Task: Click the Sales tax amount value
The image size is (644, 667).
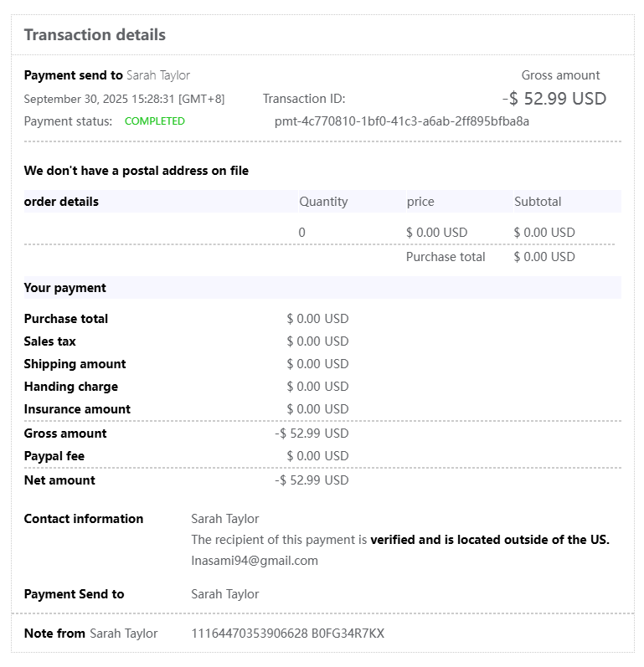Action: click(317, 341)
